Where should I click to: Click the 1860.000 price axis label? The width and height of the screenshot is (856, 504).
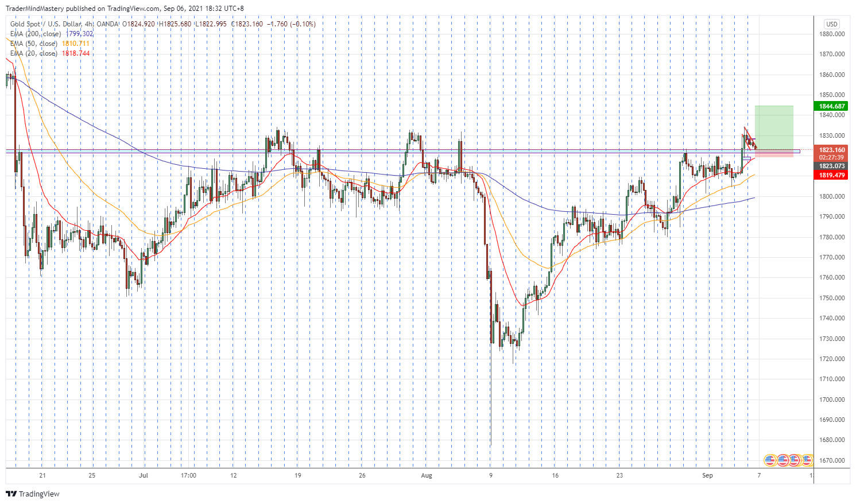click(832, 75)
